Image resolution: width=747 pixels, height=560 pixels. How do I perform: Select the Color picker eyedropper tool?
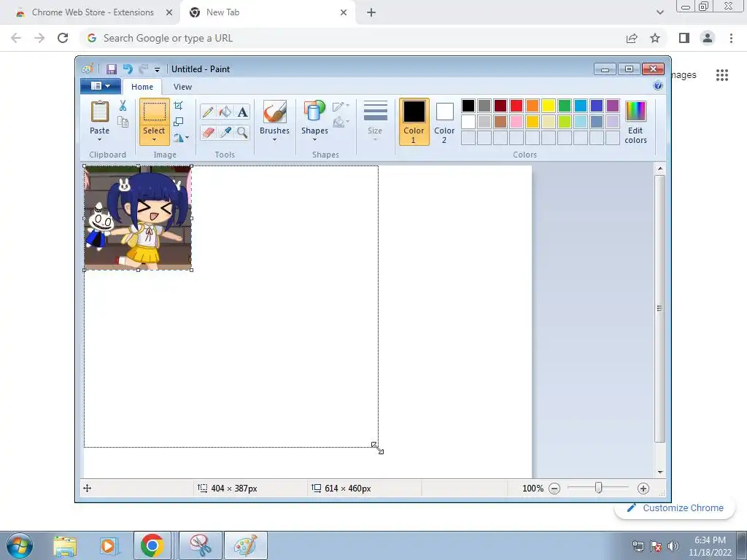coord(225,132)
